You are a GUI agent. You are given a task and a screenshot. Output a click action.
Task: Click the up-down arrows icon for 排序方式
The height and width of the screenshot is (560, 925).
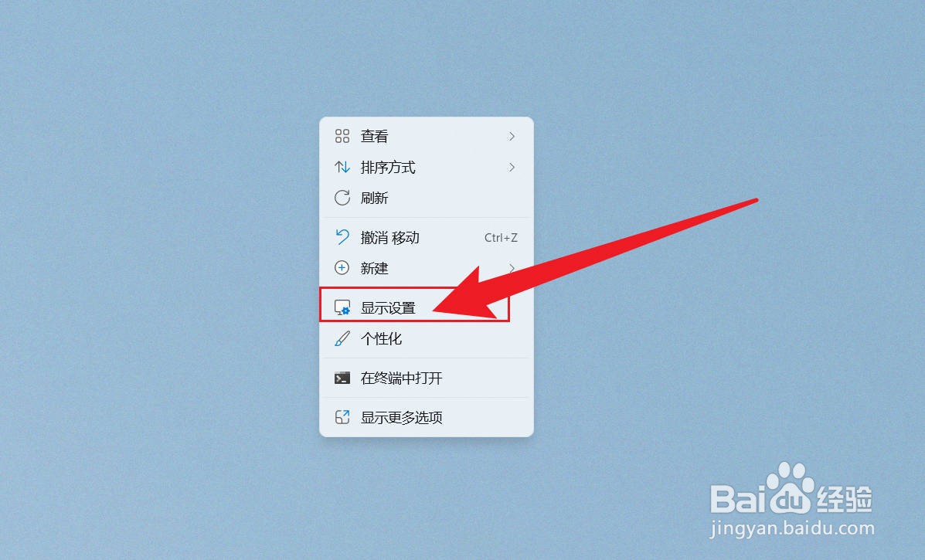pyautogui.click(x=342, y=168)
